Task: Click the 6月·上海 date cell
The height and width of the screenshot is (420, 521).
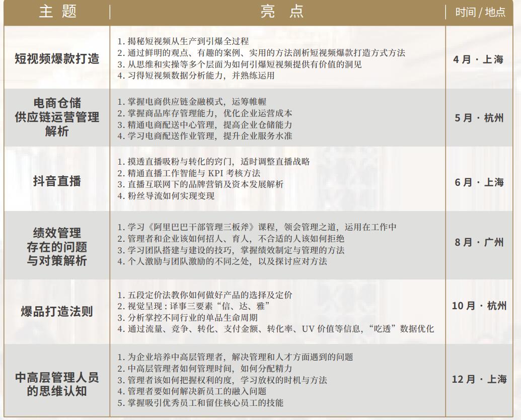Action: 479,182
